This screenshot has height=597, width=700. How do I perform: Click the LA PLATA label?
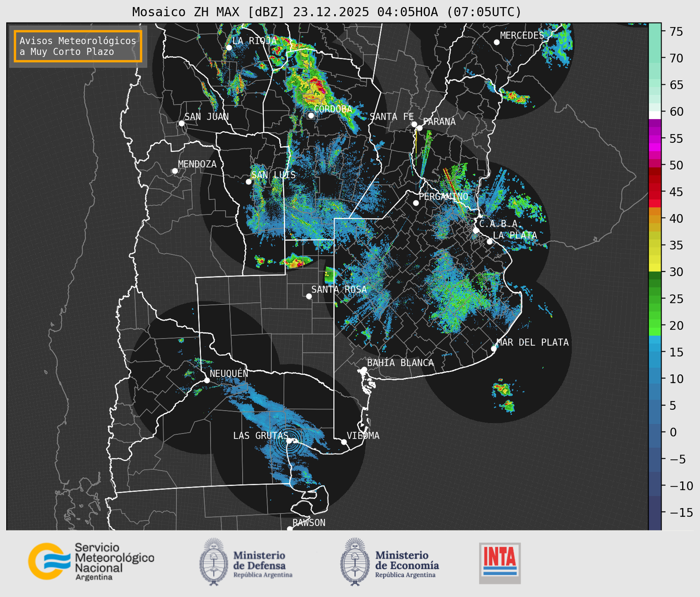pos(515,235)
